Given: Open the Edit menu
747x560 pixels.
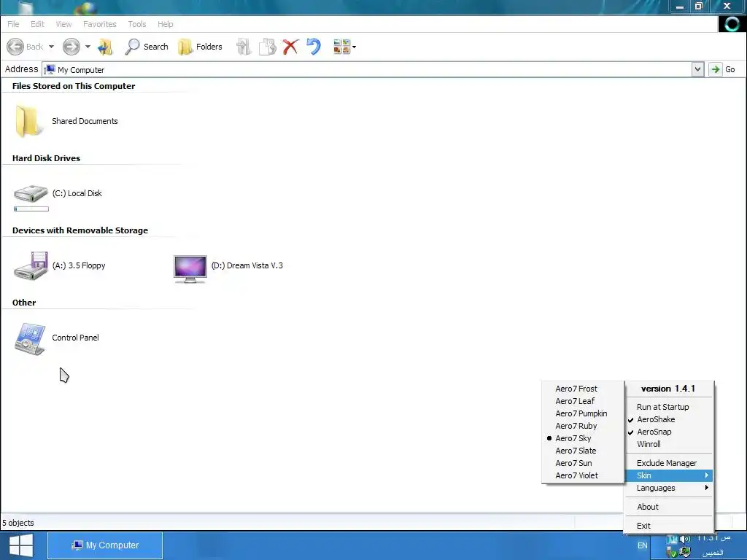Looking at the screenshot, I should point(37,24).
